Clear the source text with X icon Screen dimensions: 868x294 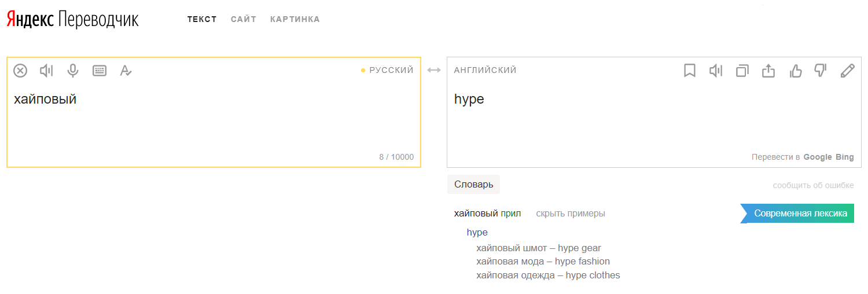[x=20, y=71]
